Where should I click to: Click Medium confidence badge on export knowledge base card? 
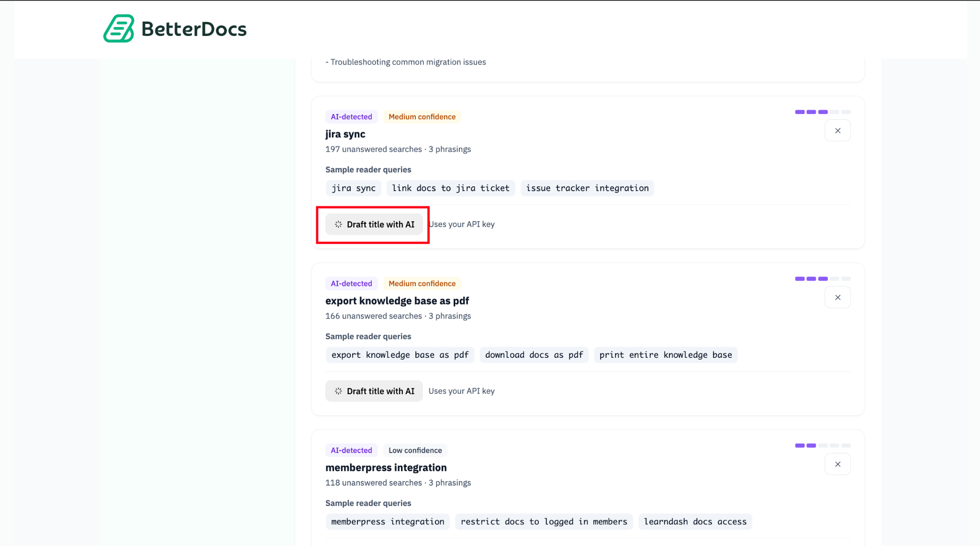point(422,284)
